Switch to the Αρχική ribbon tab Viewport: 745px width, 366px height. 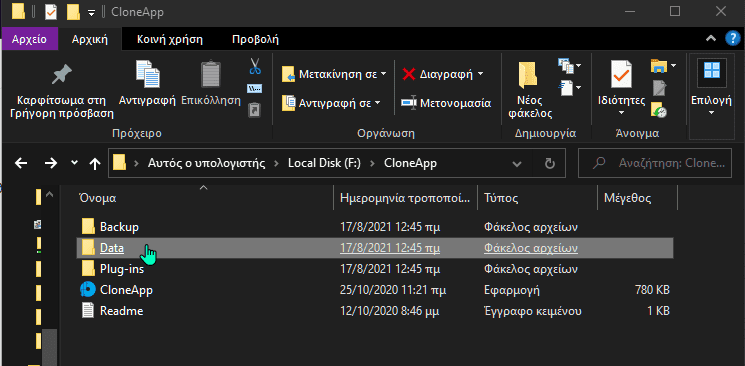90,39
